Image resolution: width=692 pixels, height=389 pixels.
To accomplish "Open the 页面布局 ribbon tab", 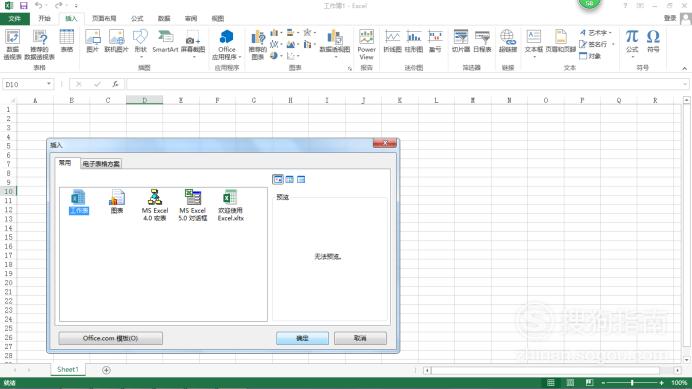I will [104, 19].
